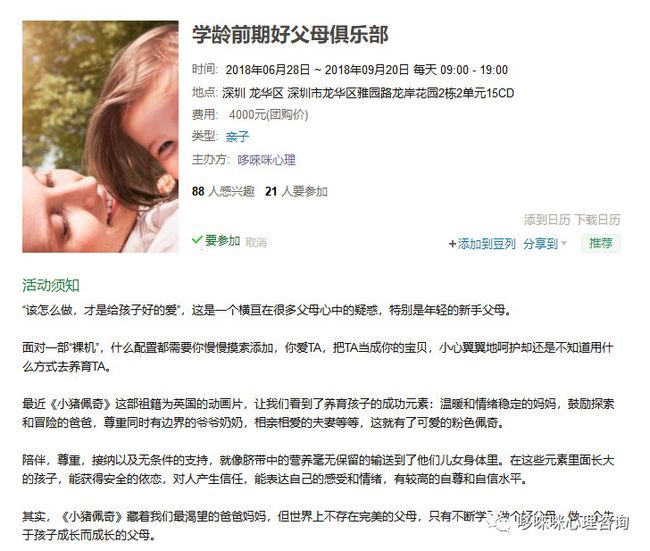Click the green checkmark beside 要参加
Viewport: 650px width, 551px height.
pos(197,240)
